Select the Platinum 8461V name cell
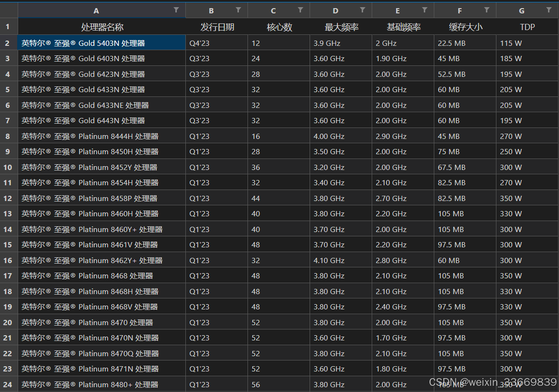 102,244
